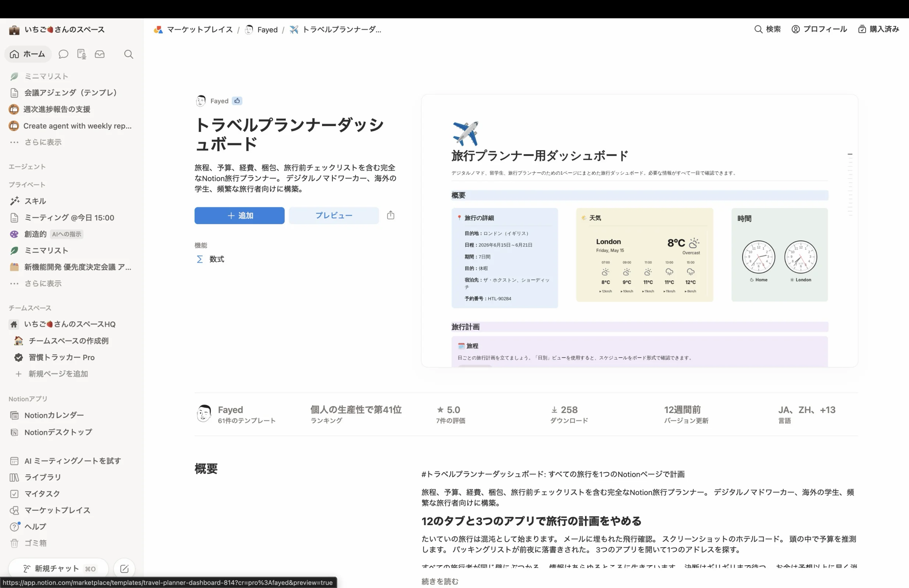Click JA、ZH、+13 languages
The width and height of the screenshot is (909, 588).
[807, 415]
